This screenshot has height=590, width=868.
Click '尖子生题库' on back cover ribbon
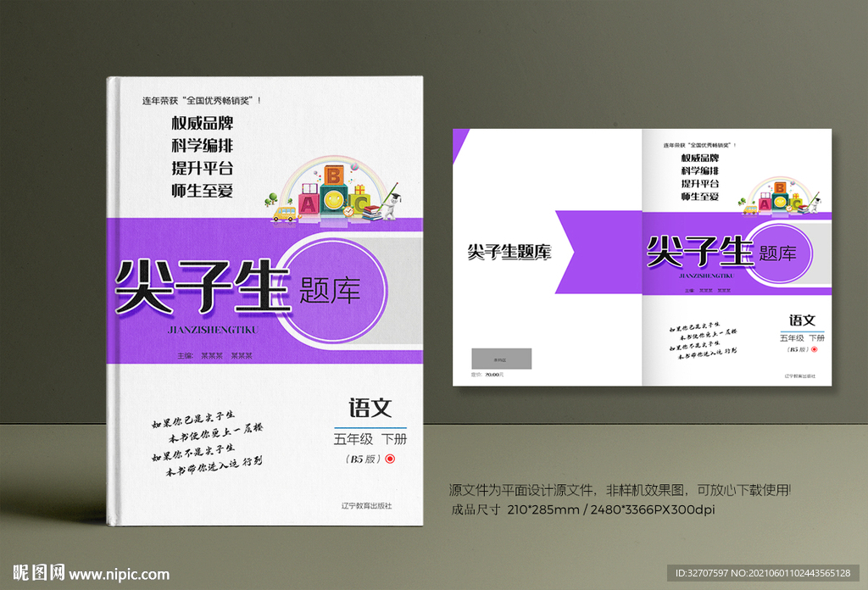coord(509,253)
